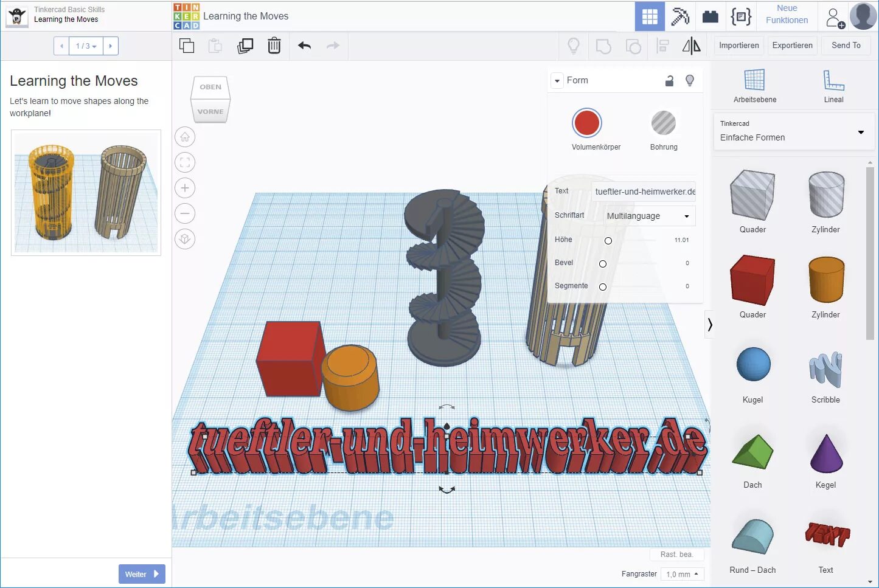
Task: Open the blocks pickaxe mode
Action: 680,16
